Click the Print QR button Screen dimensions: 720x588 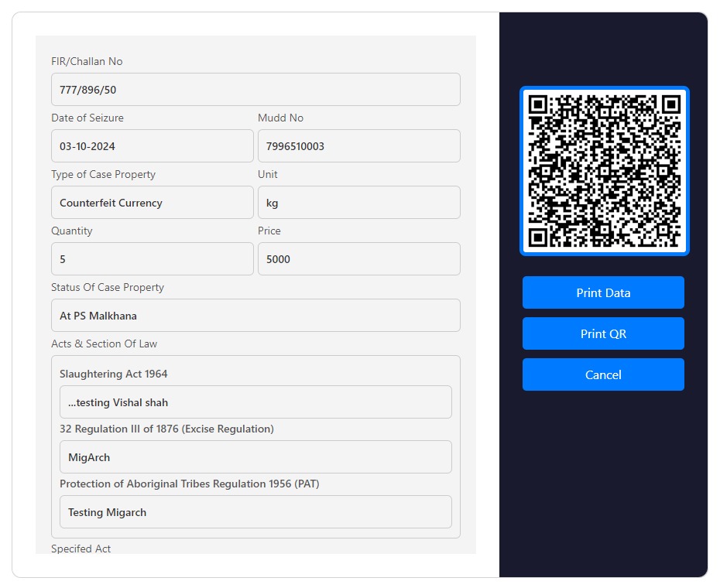[603, 333]
